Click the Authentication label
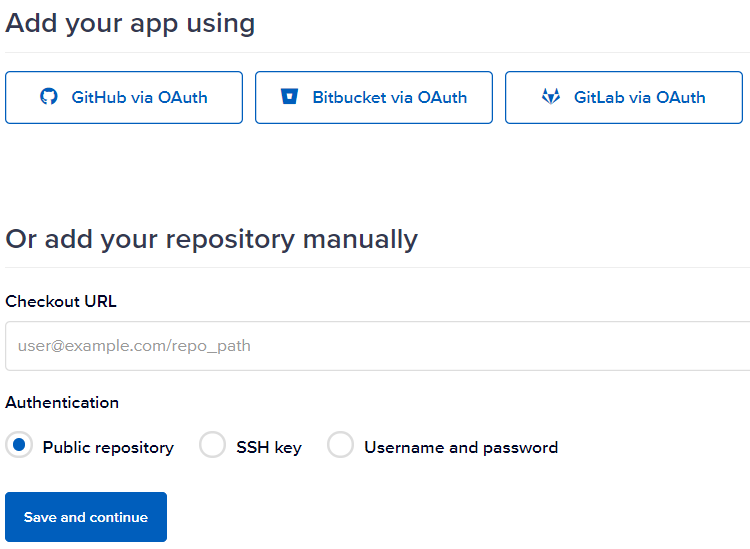 coord(62,403)
